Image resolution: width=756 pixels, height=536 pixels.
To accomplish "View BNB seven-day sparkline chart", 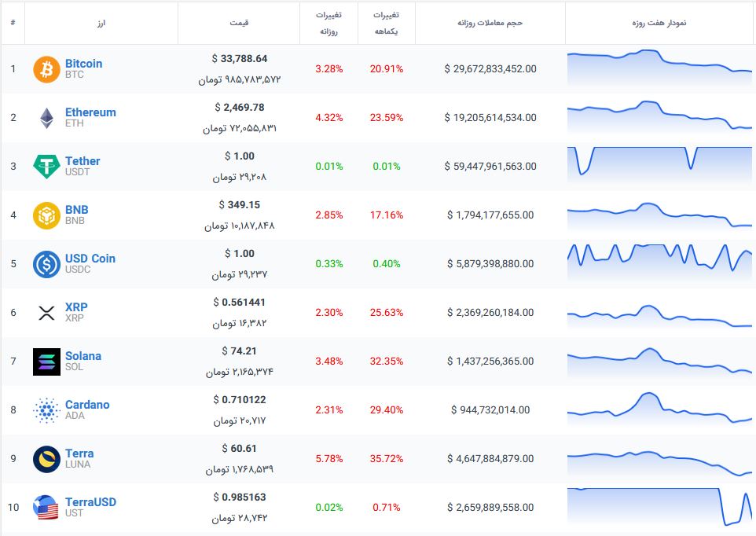I will tap(659, 215).
